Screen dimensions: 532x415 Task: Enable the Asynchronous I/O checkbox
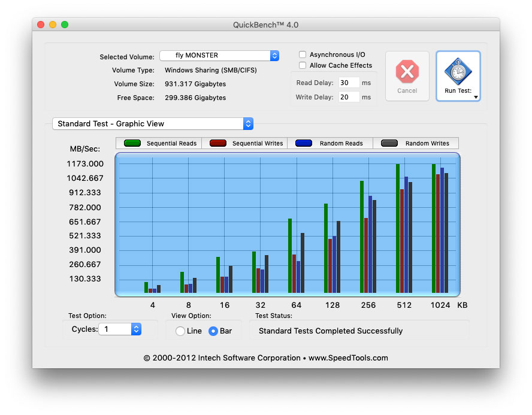[303, 54]
